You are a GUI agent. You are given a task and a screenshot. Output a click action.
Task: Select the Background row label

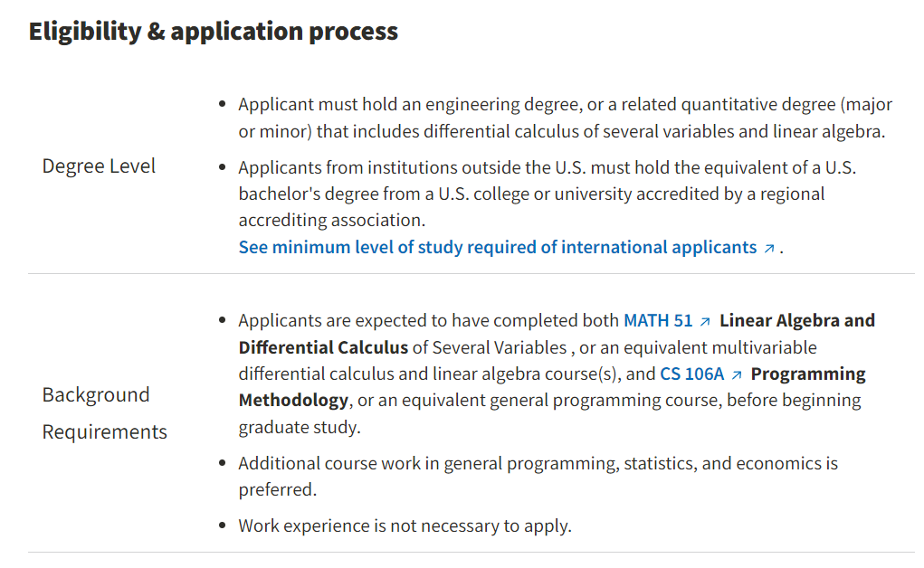click(95, 394)
